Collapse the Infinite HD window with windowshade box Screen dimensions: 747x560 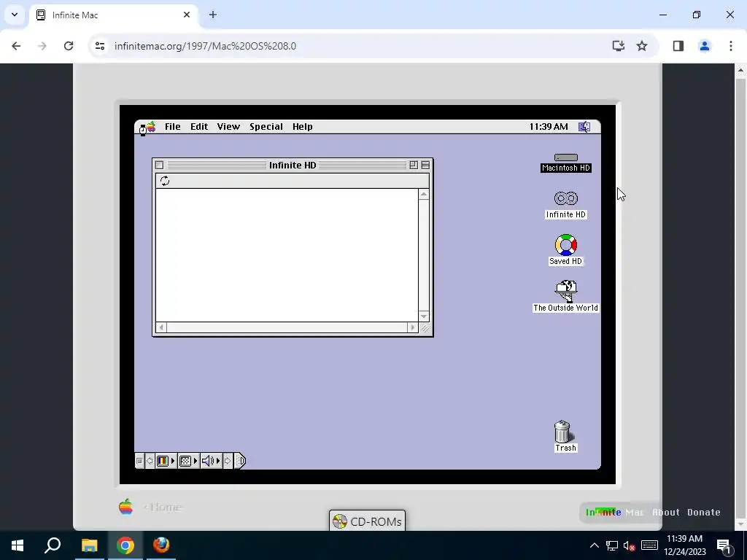point(425,166)
